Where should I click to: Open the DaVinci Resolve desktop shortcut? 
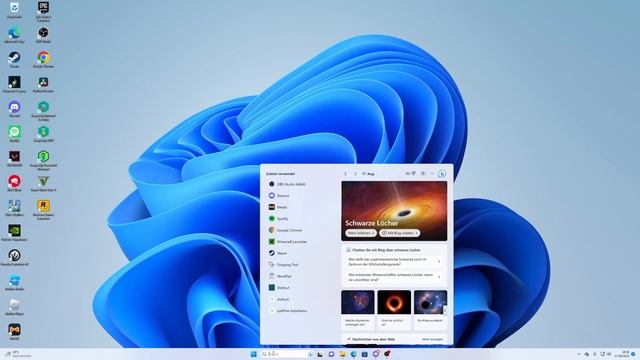(x=43, y=84)
